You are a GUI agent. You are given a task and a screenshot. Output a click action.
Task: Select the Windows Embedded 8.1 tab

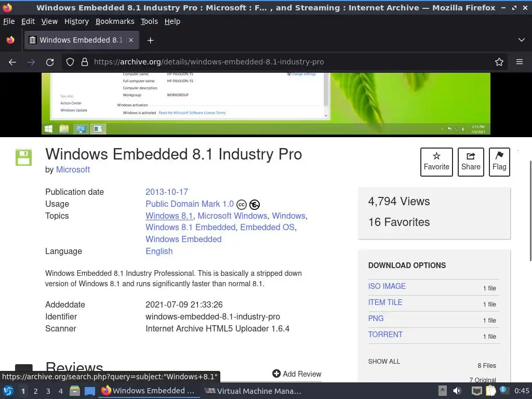pyautogui.click(x=82, y=40)
